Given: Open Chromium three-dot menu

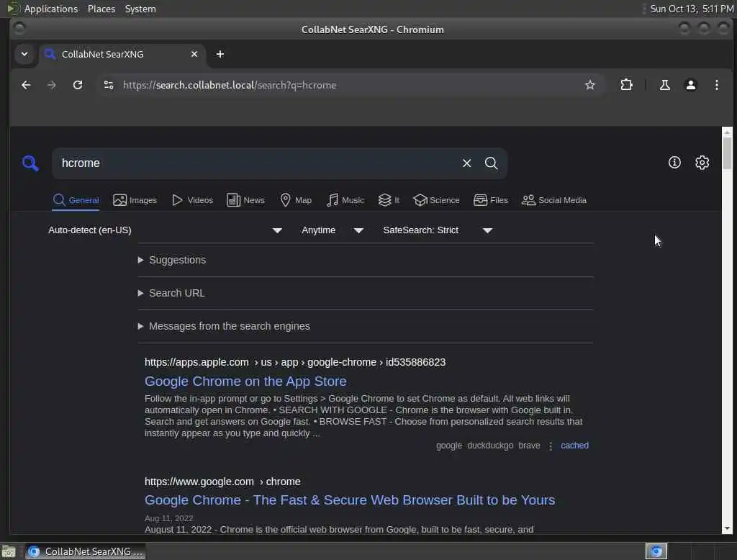Looking at the screenshot, I should 716,85.
